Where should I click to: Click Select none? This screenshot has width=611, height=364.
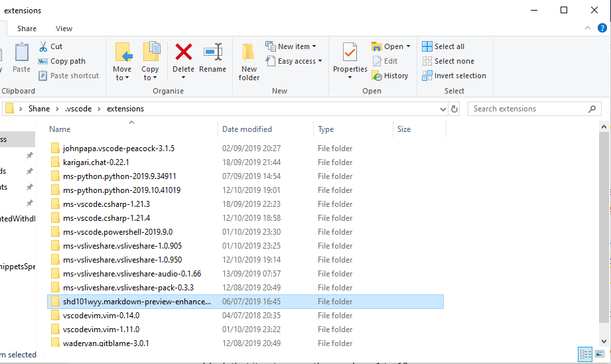click(x=448, y=61)
